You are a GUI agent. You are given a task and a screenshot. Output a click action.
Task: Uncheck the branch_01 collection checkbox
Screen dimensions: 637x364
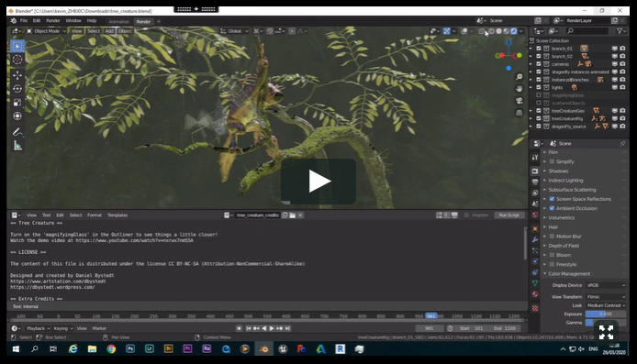tap(539, 49)
